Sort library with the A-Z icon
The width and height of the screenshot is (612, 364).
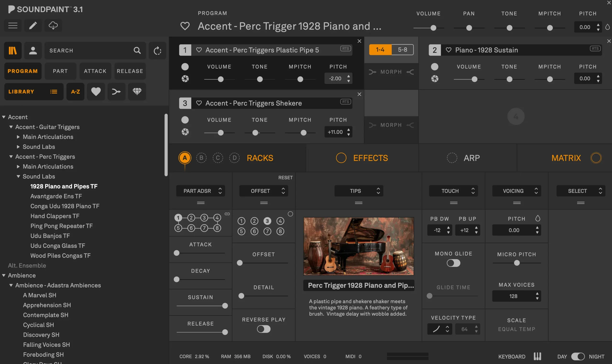tap(75, 91)
